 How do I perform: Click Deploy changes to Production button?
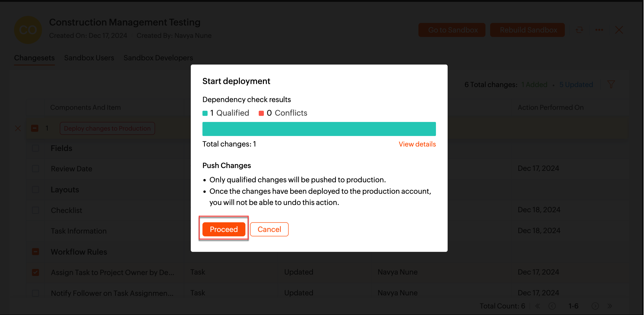click(107, 128)
